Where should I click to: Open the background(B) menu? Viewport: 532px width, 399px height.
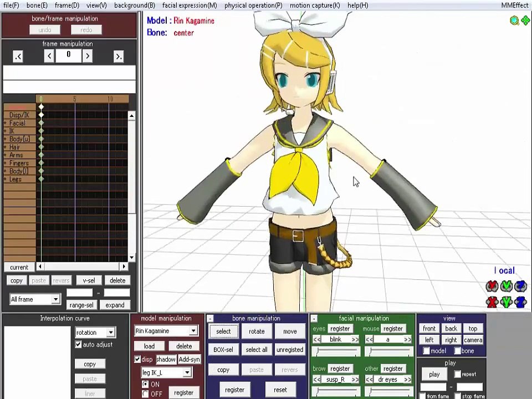(135, 6)
